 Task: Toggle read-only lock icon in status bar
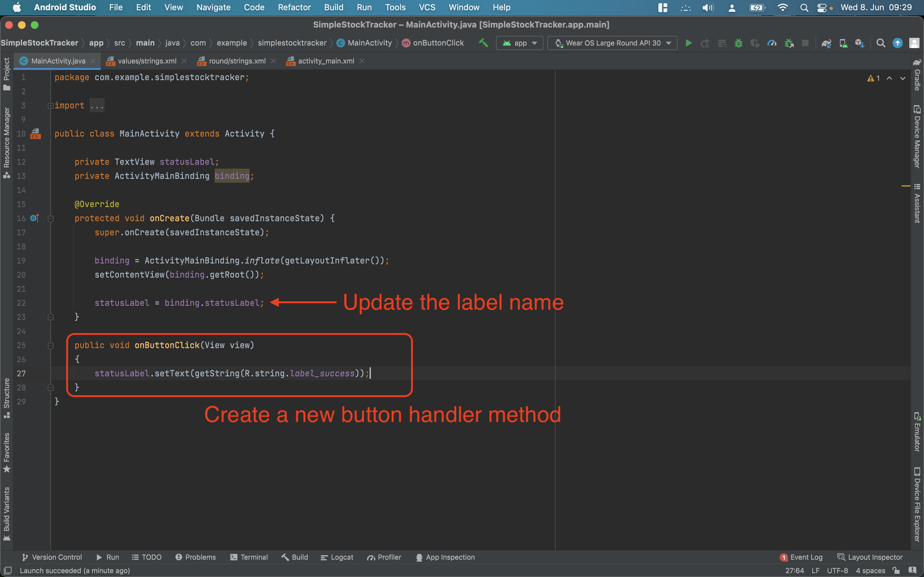pos(896,570)
